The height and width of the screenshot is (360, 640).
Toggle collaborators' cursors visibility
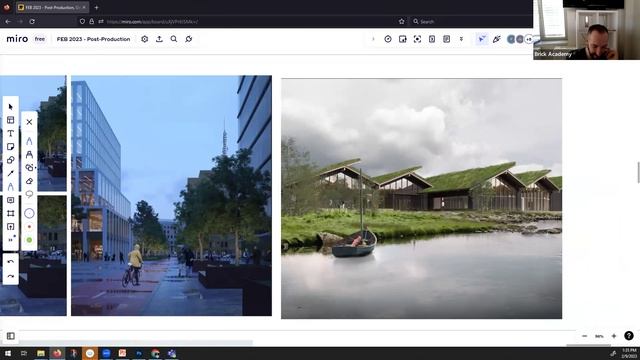pos(482,39)
